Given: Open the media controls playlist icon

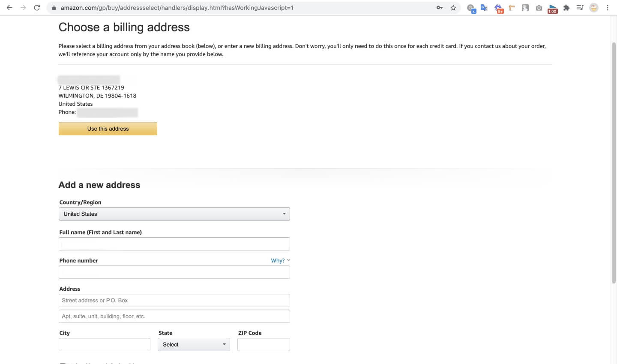Looking at the screenshot, I should pyautogui.click(x=580, y=8).
